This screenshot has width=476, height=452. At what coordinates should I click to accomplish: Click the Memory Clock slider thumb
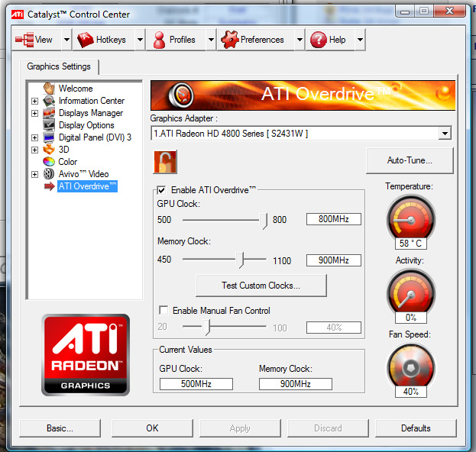click(240, 260)
